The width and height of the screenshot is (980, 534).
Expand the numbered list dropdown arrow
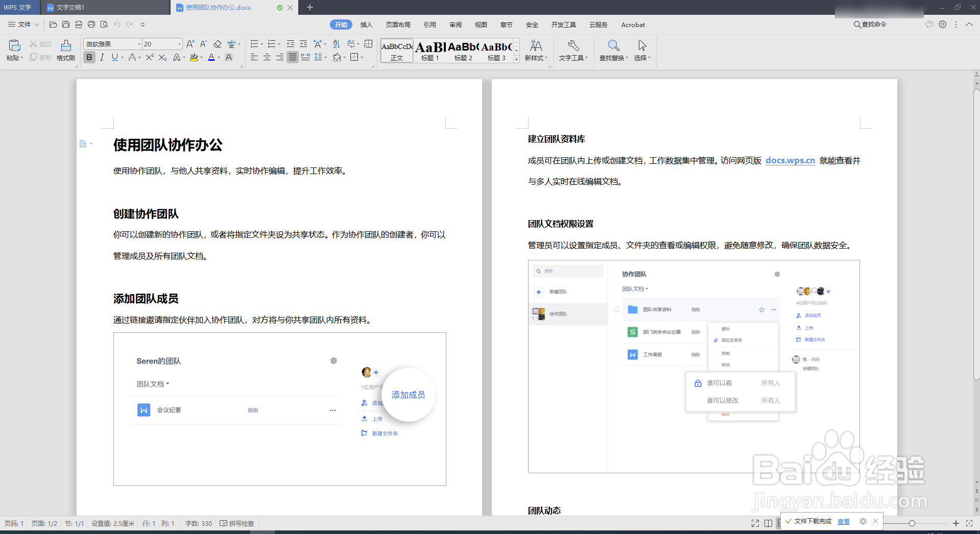point(279,44)
